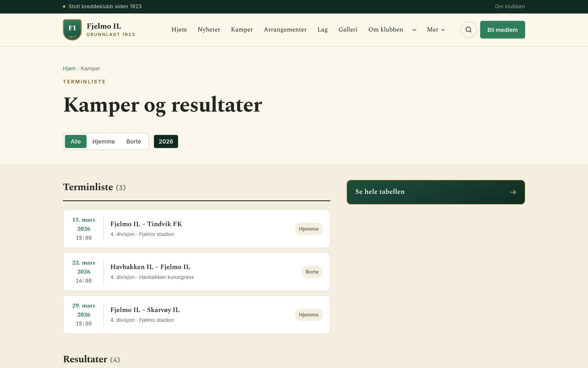Open the Lag nav item
This screenshot has height=368, width=588.
pos(322,30)
